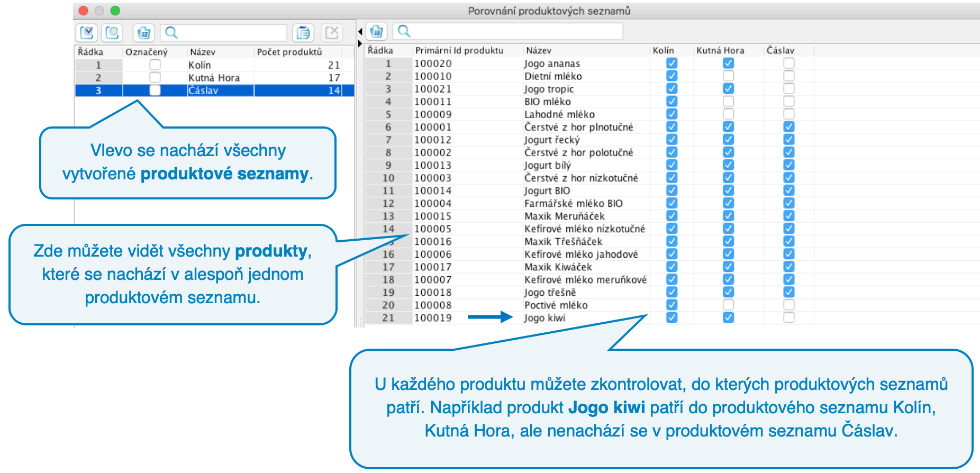Viewport: 980px width, 473px height.
Task: Focus the left product list search field
Action: coord(223,33)
